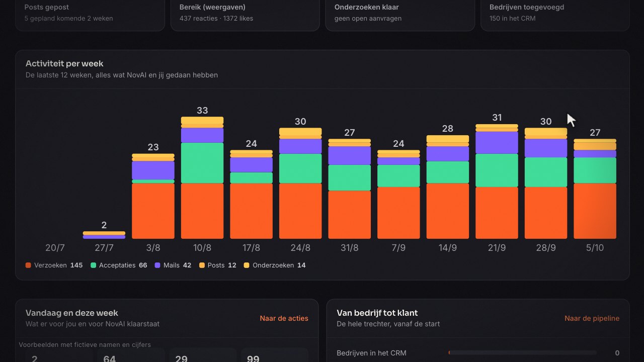Click the green Acceptaties legend swatch
Image resolution: width=644 pixels, height=362 pixels.
click(93, 265)
